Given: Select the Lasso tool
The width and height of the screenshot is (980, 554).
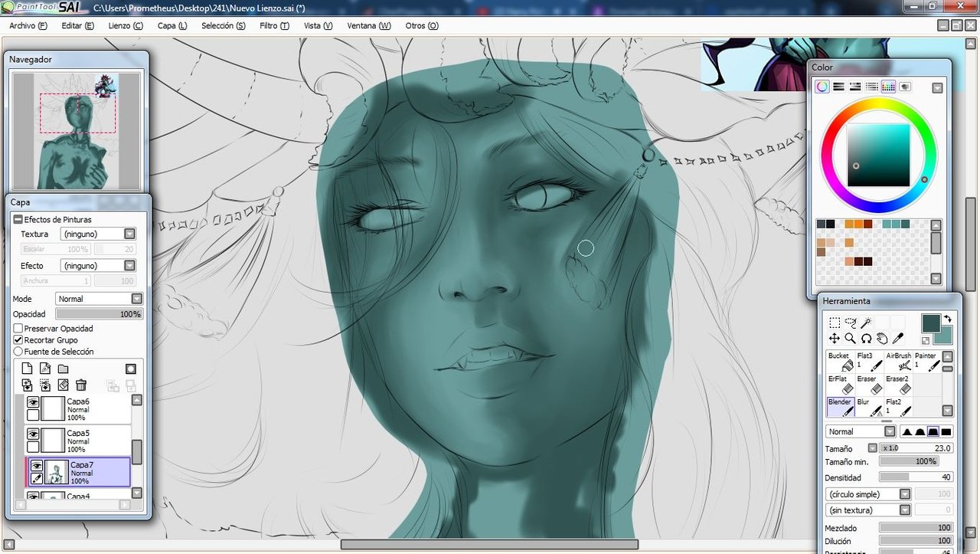Looking at the screenshot, I should [x=851, y=323].
